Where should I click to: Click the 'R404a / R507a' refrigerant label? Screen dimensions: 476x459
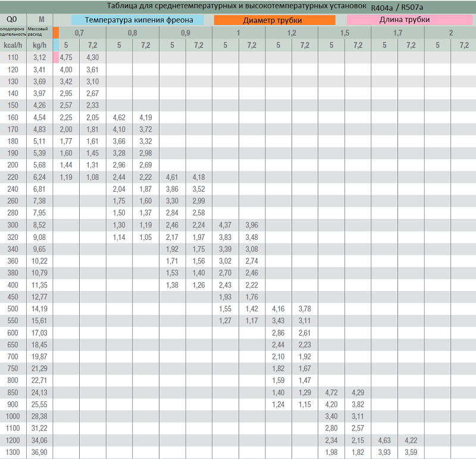click(x=397, y=7)
